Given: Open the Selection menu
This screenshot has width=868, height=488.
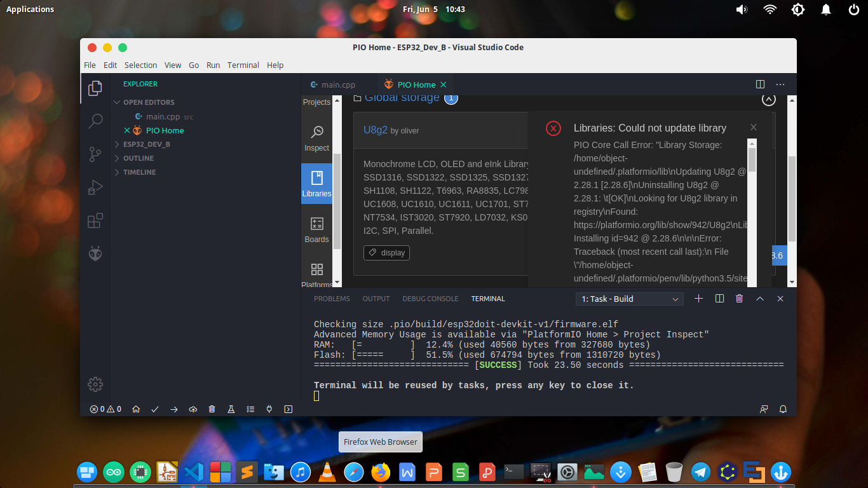Looking at the screenshot, I should tap(140, 65).
